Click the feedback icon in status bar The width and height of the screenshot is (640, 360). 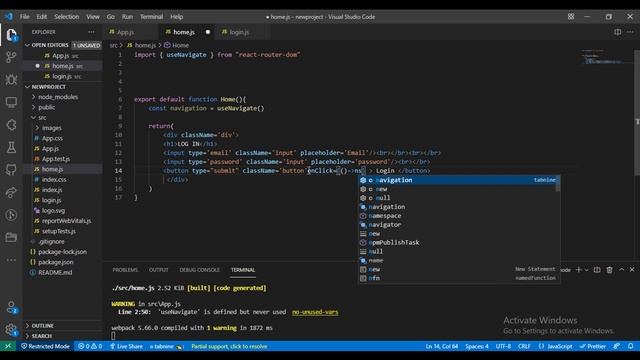point(617,346)
